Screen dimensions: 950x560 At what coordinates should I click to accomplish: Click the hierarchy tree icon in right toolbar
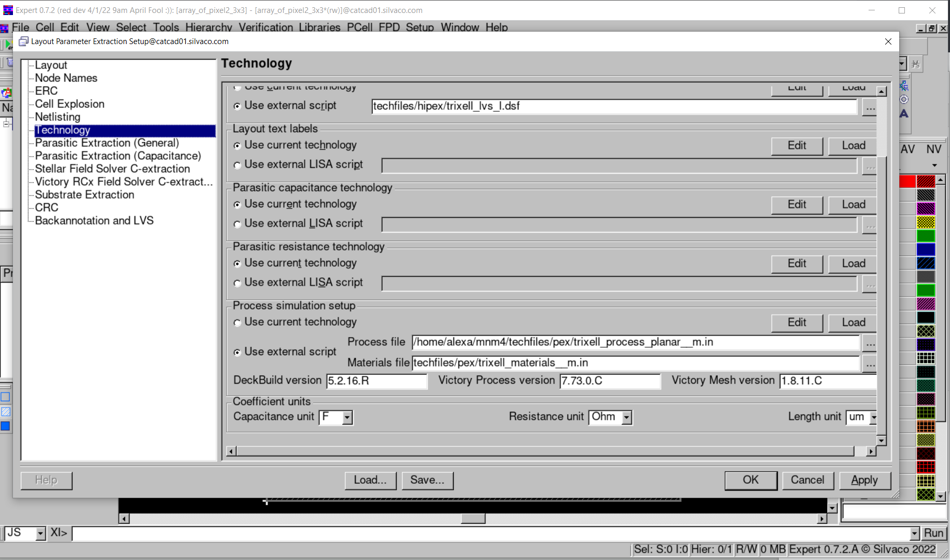pyautogui.click(x=904, y=86)
